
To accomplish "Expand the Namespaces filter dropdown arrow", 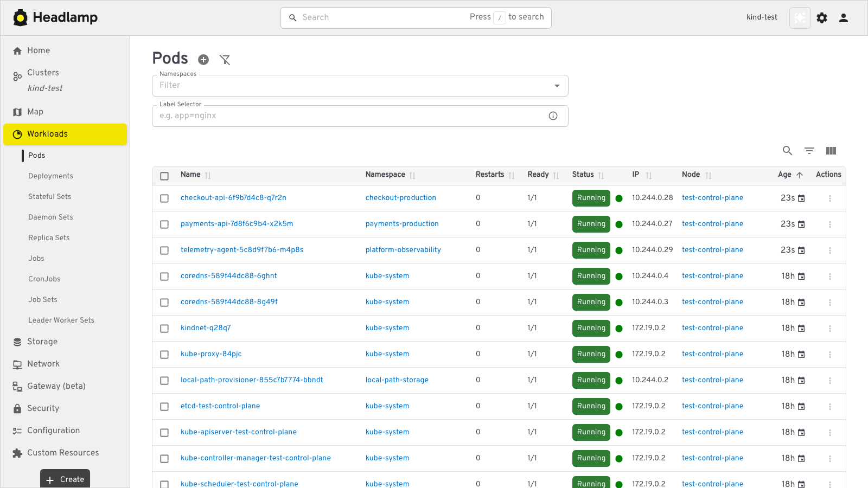I will [x=557, y=86].
